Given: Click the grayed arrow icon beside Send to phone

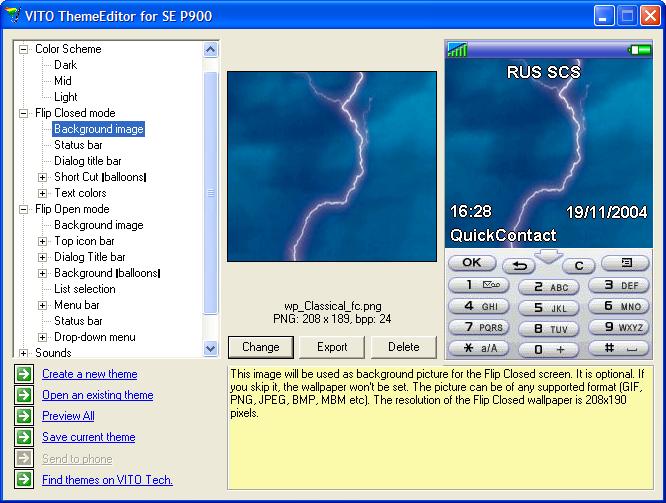Looking at the screenshot, I should coord(24,458).
